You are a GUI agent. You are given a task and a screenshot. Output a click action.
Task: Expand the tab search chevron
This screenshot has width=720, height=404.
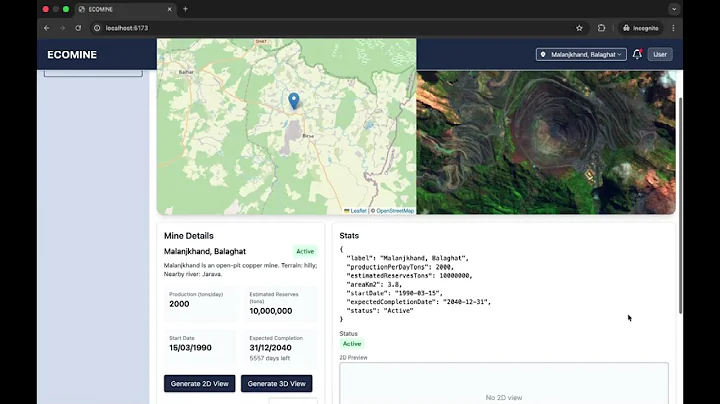click(x=674, y=9)
